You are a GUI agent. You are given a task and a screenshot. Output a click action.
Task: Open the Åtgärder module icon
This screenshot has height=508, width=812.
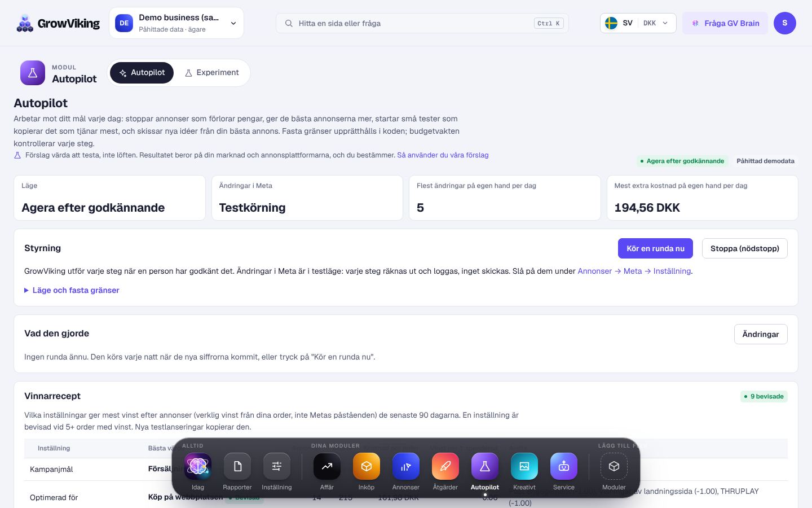[445, 466]
